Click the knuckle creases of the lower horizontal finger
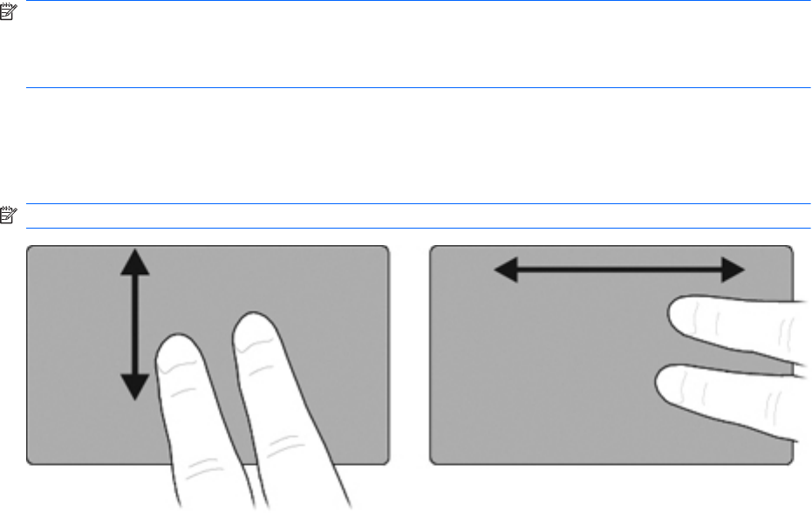The width and height of the screenshot is (812, 513). [x=773, y=407]
